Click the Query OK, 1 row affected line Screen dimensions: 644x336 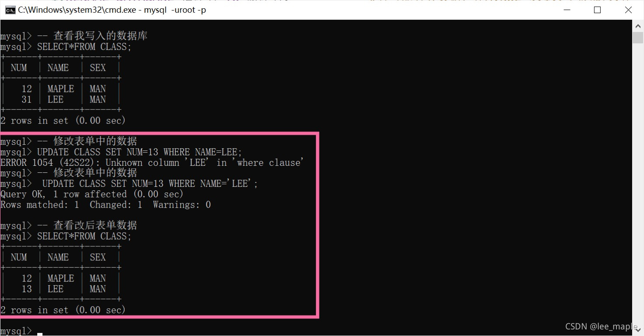(x=92, y=194)
